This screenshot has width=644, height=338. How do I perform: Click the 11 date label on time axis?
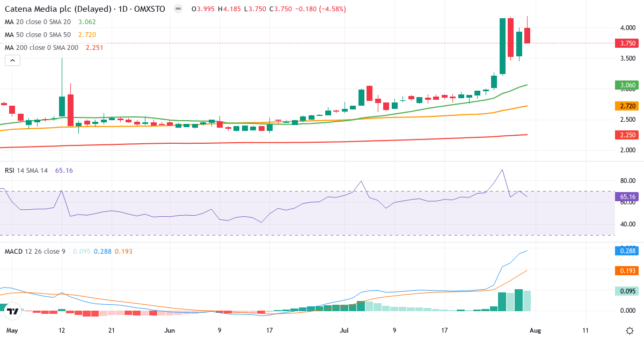pos(585,330)
